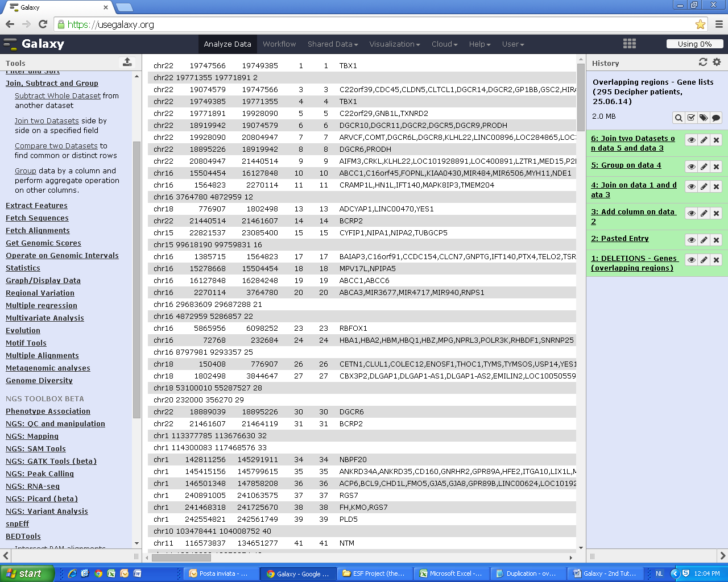Select the Analyze Data tab
This screenshot has height=582, width=728.
click(227, 44)
